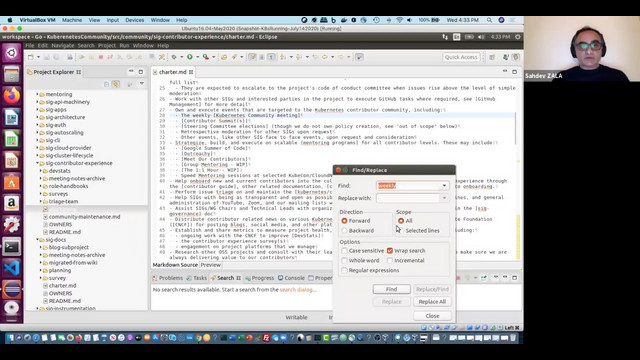Uncheck the Wrap search option
Viewport: 640px width, 360px height.
pos(390,251)
